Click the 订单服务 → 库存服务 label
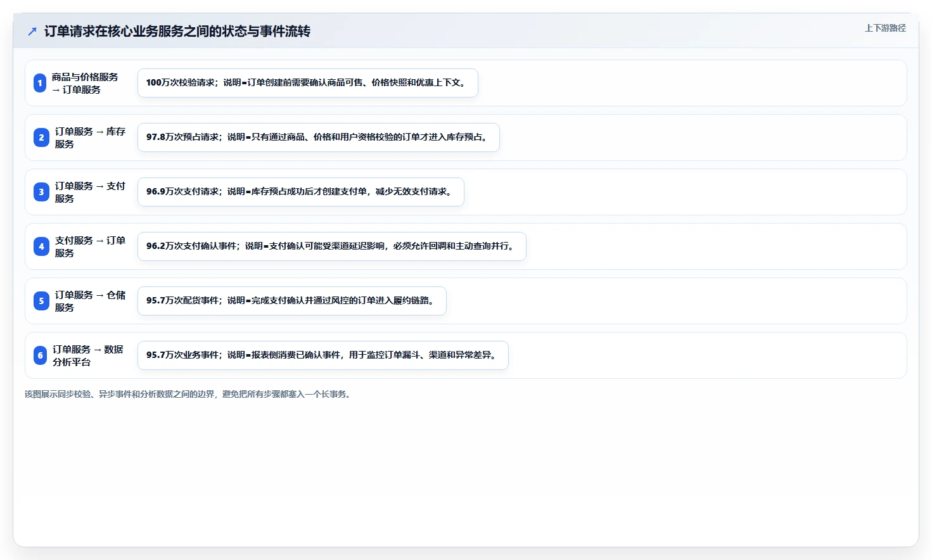This screenshot has height=560, width=932. 90,137
